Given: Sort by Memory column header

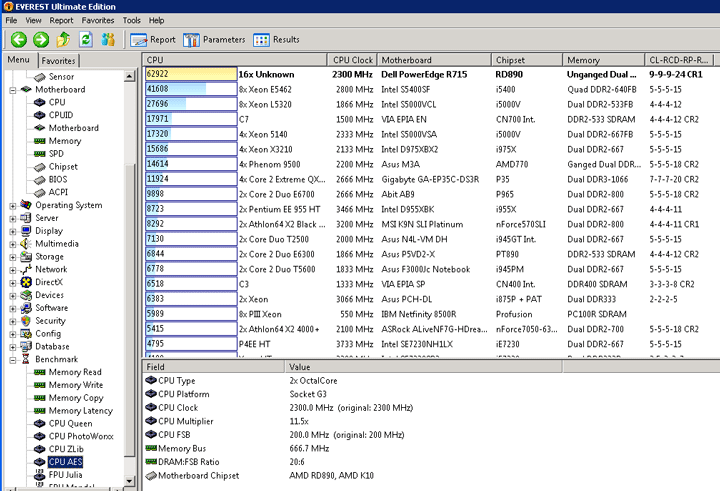Looking at the screenshot, I should tap(604, 60).
